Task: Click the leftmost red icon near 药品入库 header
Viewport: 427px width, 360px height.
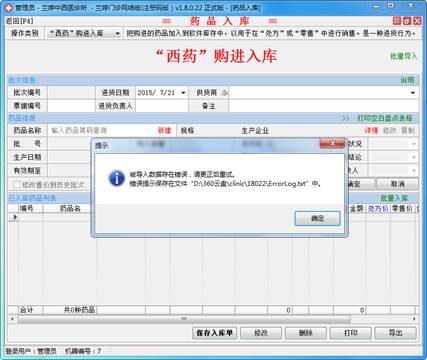Action: click(x=397, y=21)
